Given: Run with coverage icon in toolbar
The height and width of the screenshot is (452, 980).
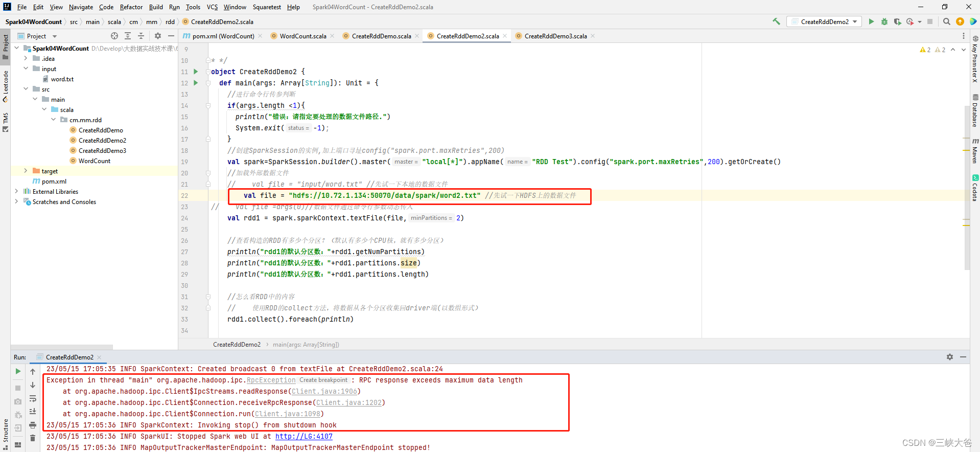Looking at the screenshot, I should tap(897, 21).
